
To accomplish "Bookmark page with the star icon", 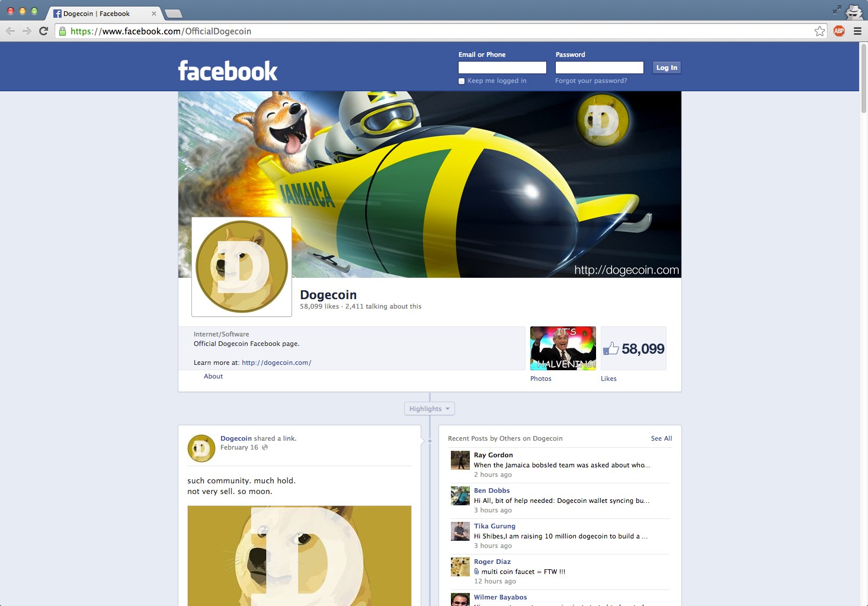I will (x=819, y=31).
